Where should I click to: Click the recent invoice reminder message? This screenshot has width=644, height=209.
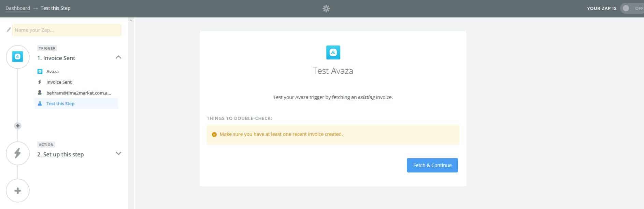tap(281, 134)
